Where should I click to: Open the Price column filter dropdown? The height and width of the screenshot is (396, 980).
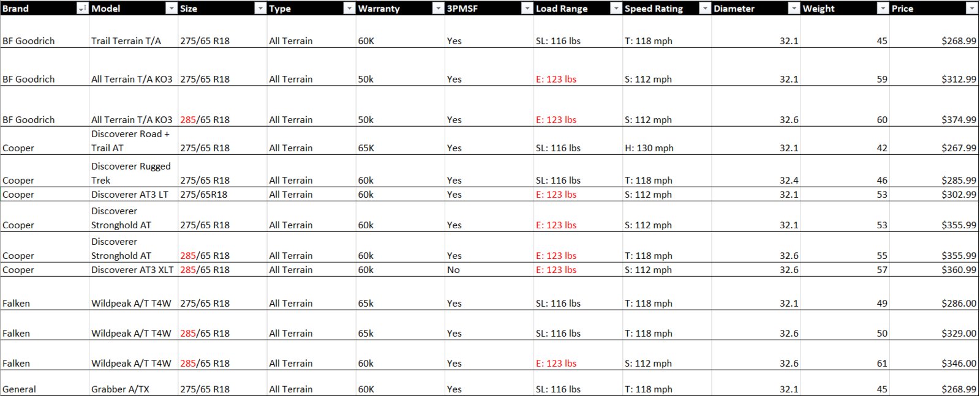[971, 9]
